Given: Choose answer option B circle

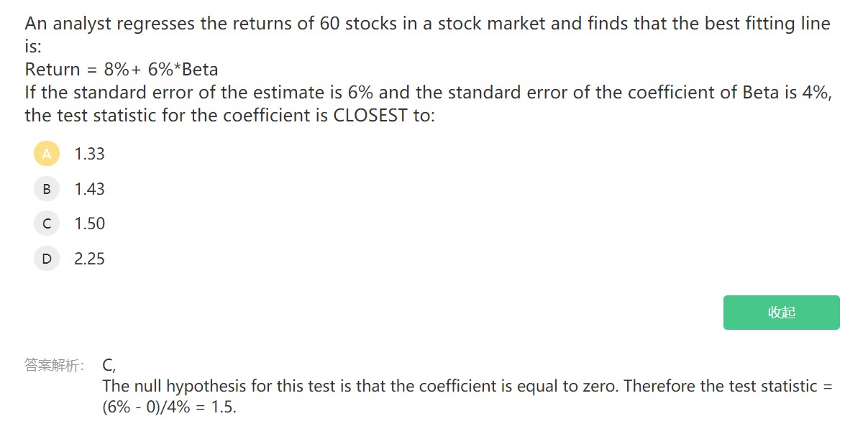Looking at the screenshot, I should point(47,189).
